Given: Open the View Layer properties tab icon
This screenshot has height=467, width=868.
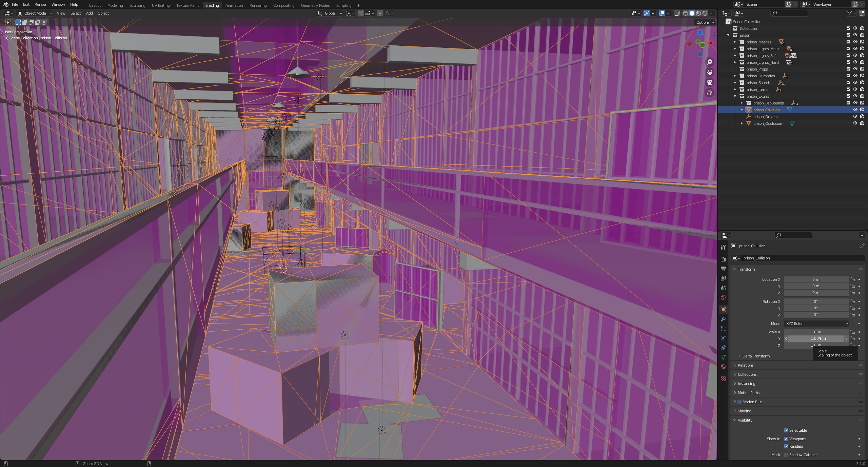Looking at the screenshot, I should click(723, 278).
